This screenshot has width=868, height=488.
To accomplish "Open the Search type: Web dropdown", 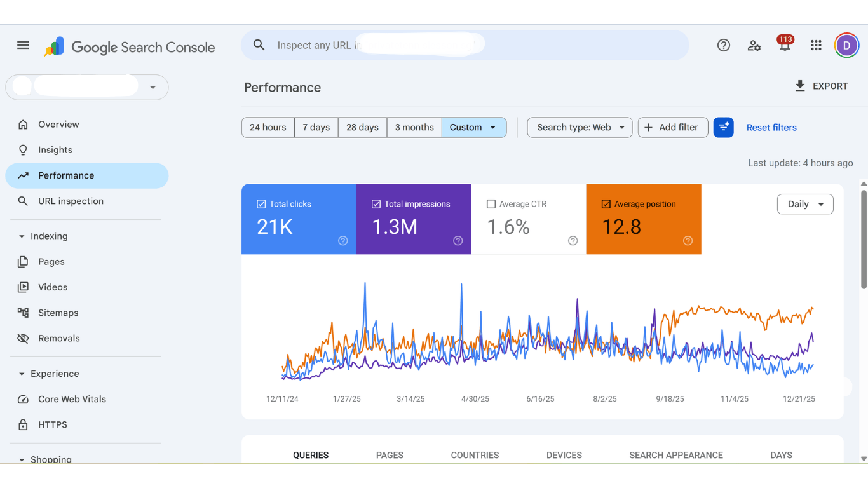I will coord(579,127).
